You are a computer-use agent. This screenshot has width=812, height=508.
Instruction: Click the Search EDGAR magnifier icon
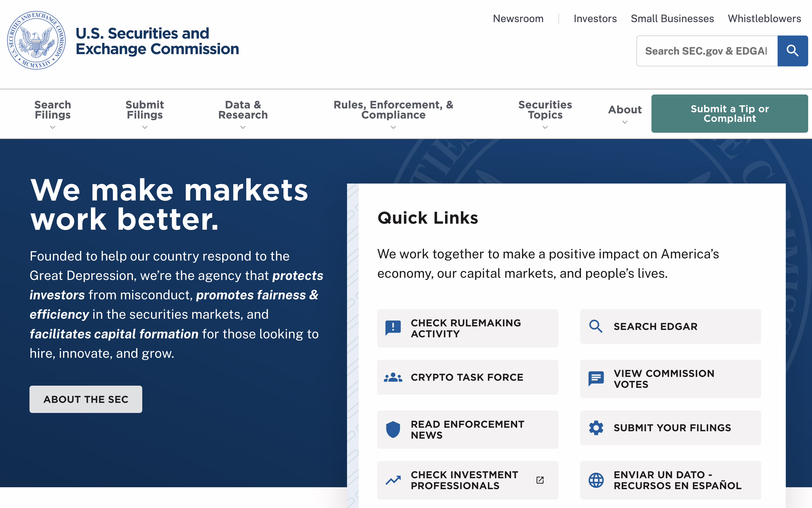(x=596, y=326)
